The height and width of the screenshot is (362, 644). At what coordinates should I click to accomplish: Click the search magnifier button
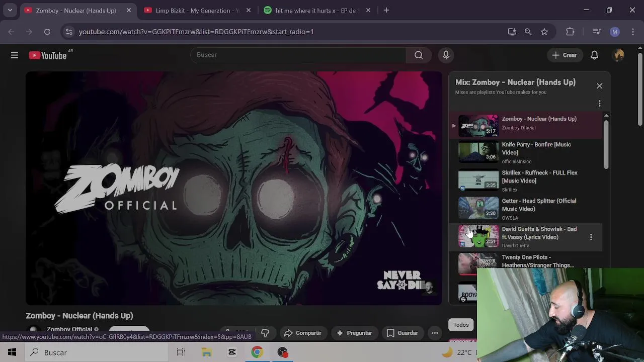(x=419, y=55)
